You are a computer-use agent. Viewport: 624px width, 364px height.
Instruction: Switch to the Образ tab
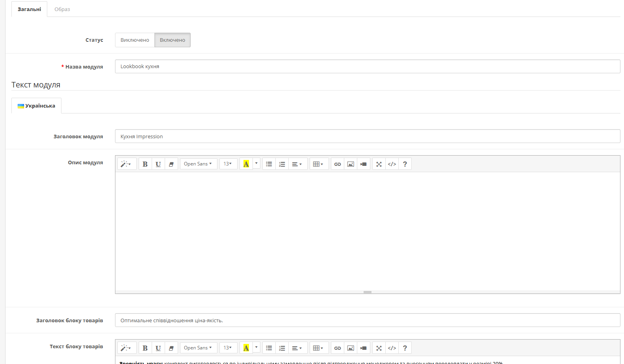[62, 9]
